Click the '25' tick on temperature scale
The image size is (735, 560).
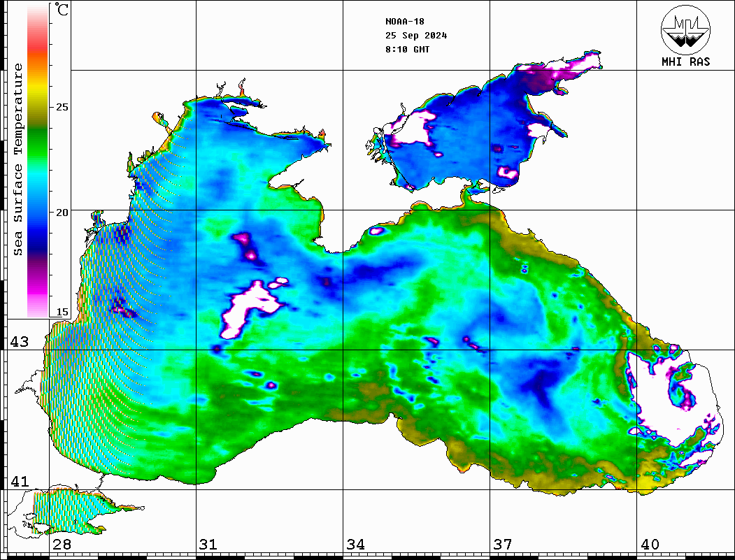pyautogui.click(x=62, y=107)
